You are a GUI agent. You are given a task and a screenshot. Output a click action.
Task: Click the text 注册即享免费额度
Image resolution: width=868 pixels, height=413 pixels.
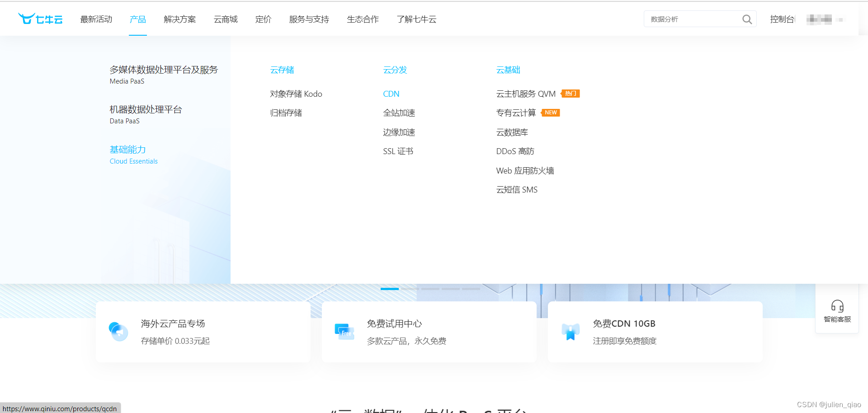pos(625,341)
